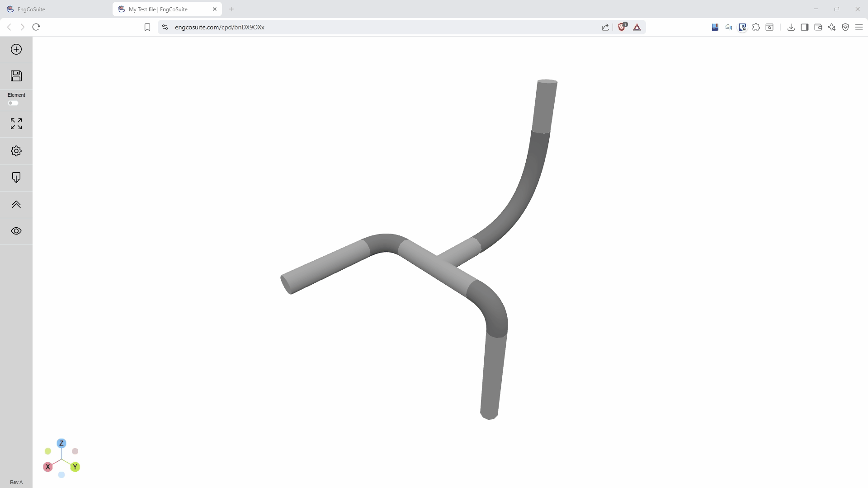Close the My Test file tab

pyautogui.click(x=215, y=9)
